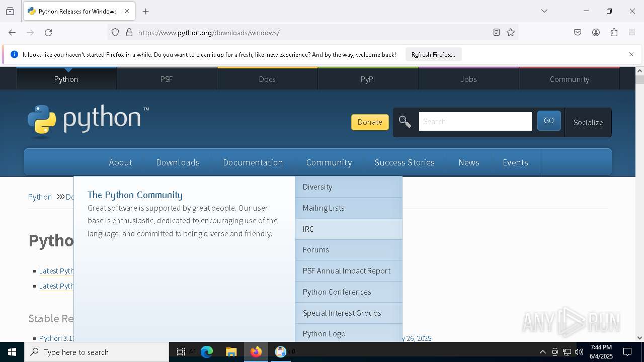Switch to the Community top tab
Image resolution: width=644 pixels, height=362 pixels.
(569, 79)
